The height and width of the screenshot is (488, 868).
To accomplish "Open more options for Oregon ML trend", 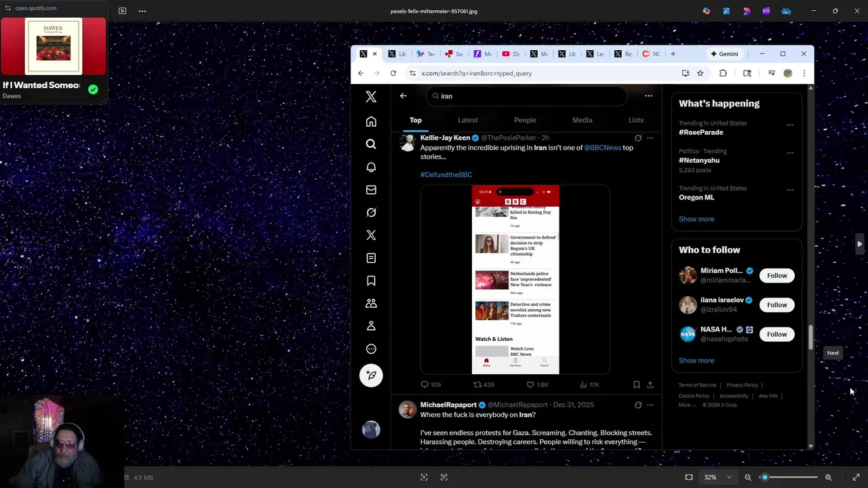I will pos(790,190).
